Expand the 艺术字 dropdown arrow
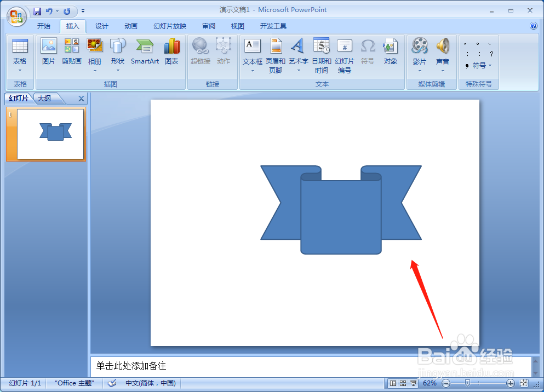The height and width of the screenshot is (392, 544). (299, 71)
